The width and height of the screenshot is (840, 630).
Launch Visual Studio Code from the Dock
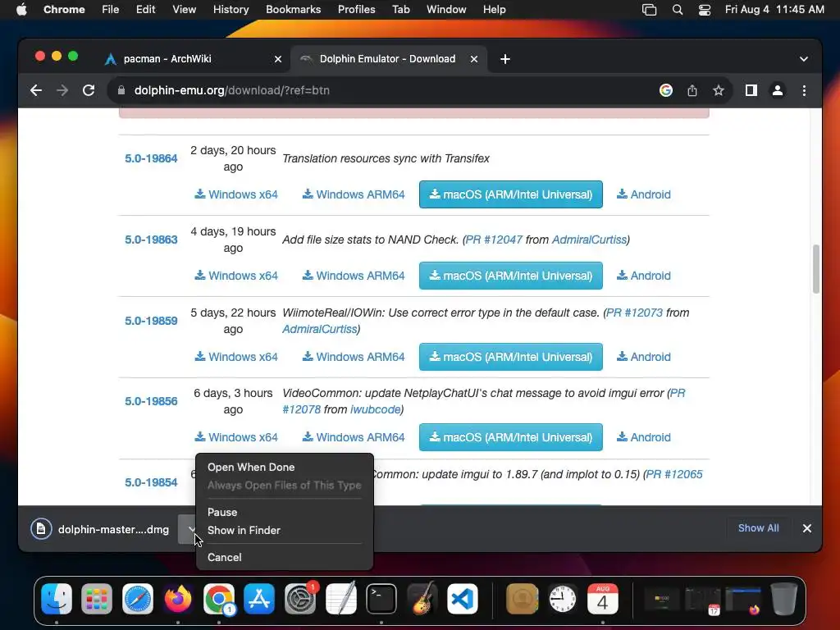(x=463, y=598)
